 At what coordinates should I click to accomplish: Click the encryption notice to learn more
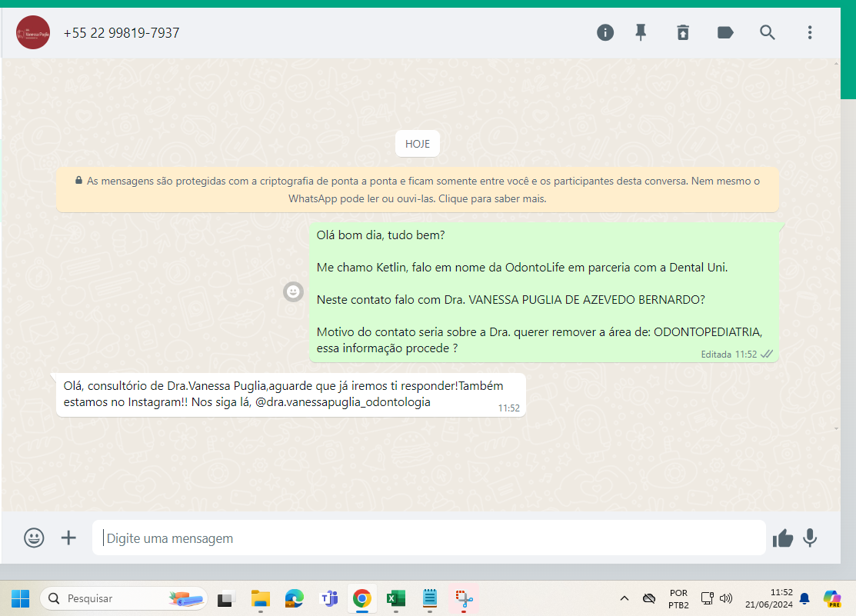click(418, 189)
